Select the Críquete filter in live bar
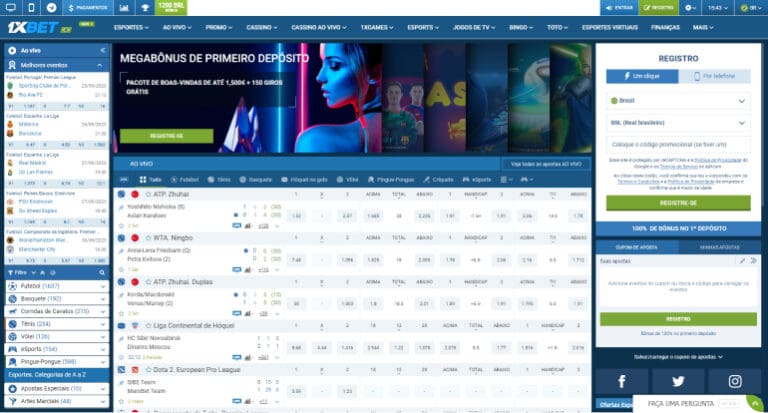This screenshot has height=413, width=768. click(x=438, y=179)
